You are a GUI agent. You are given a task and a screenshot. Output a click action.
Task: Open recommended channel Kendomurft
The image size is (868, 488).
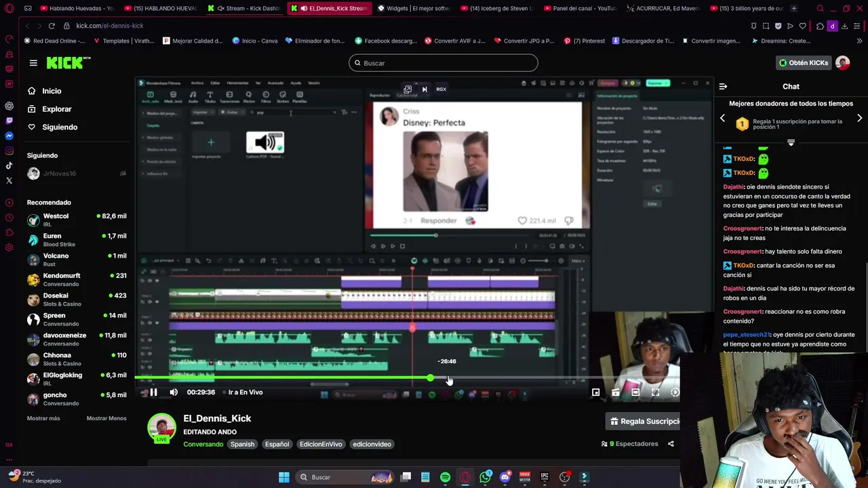77,279
